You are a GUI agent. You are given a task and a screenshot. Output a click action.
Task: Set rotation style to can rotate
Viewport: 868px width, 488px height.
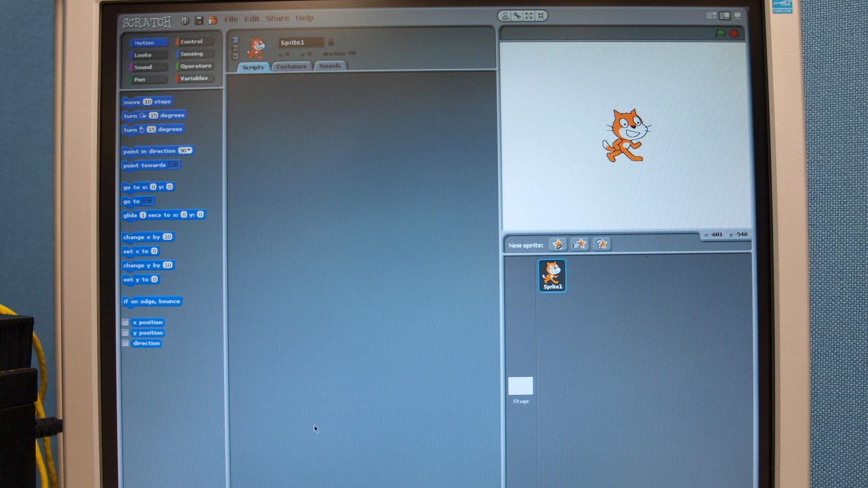coord(235,40)
